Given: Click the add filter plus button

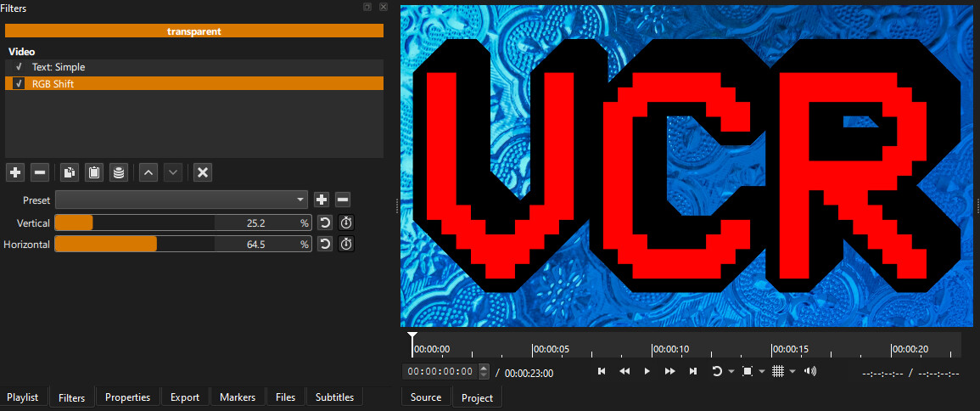Looking at the screenshot, I should [x=15, y=172].
